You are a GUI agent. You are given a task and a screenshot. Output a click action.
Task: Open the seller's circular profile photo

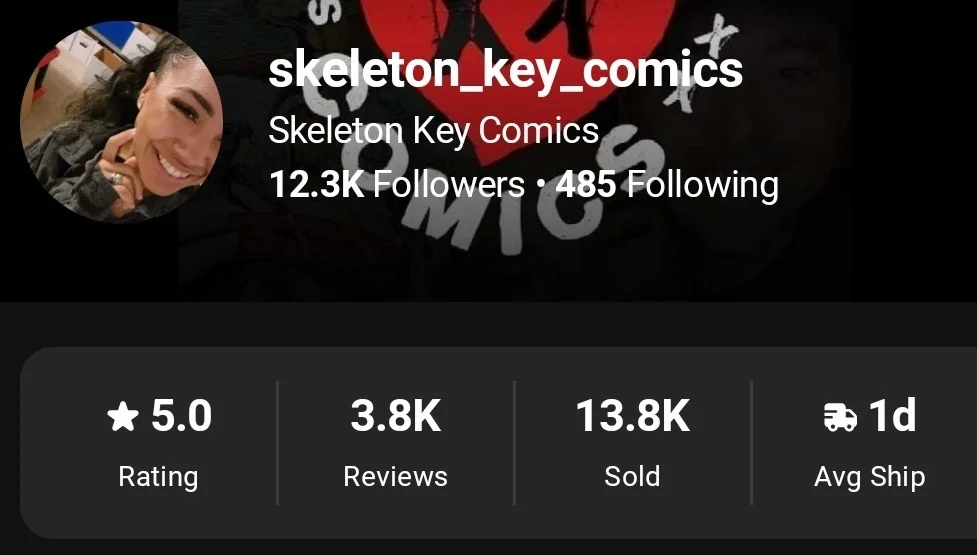[122, 121]
